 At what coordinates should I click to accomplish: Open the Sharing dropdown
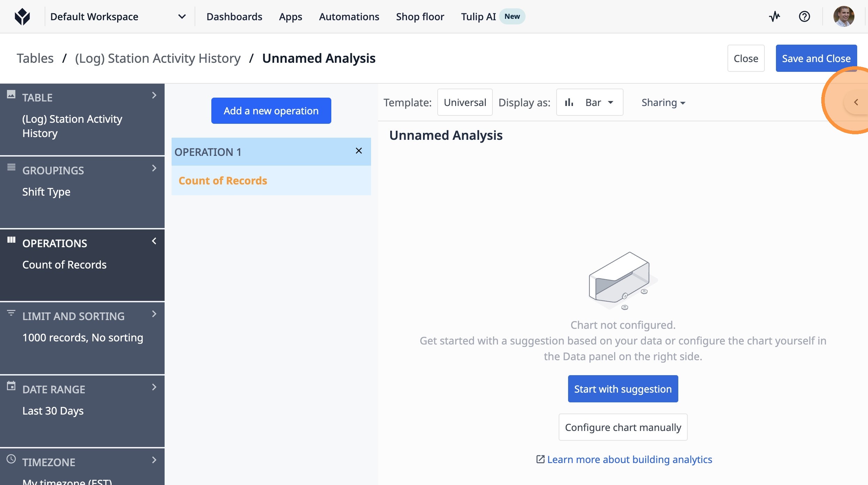pyautogui.click(x=663, y=103)
